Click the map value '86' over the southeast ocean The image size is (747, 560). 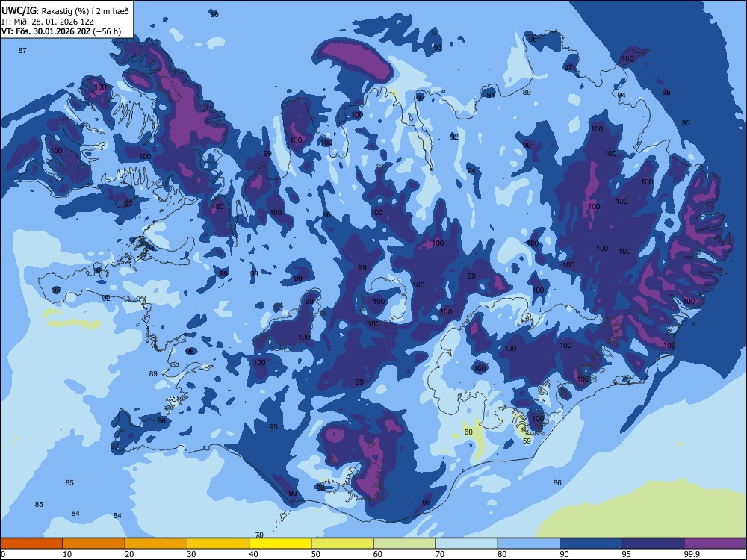(x=557, y=483)
